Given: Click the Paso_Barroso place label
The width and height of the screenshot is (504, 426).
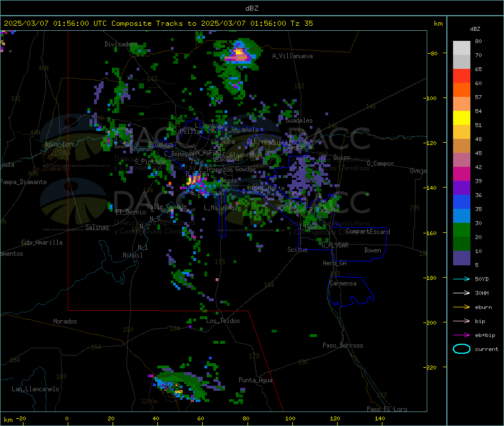Looking at the screenshot, I should [343, 345].
